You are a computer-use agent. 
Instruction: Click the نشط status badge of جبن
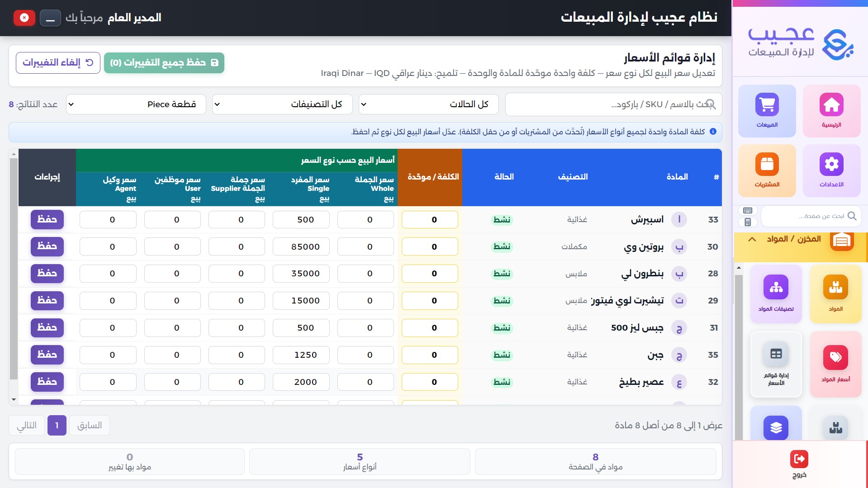[x=502, y=355]
